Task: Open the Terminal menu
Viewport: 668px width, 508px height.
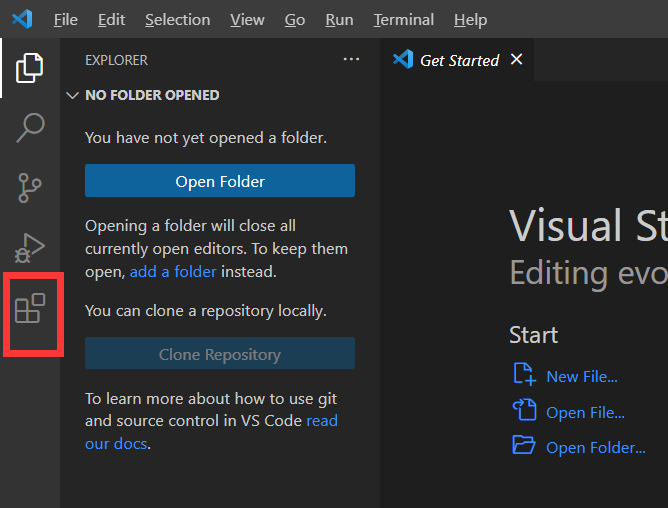Action: pyautogui.click(x=403, y=20)
